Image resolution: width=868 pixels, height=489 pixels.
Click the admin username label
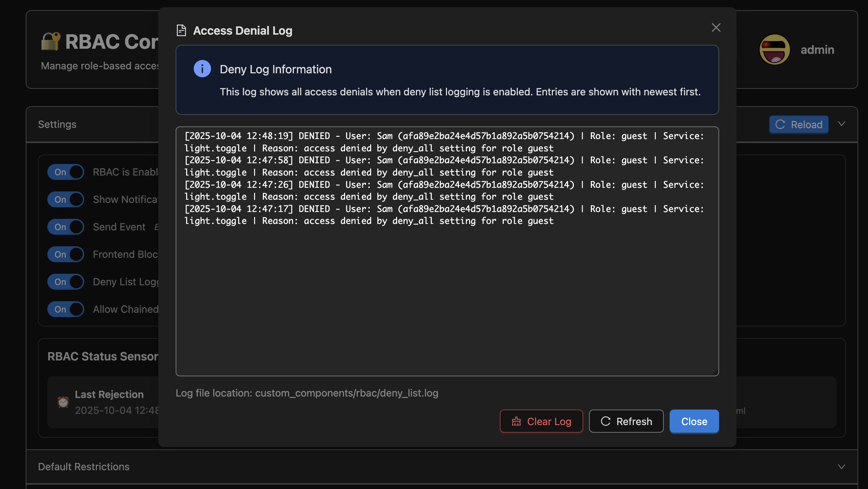pyautogui.click(x=817, y=49)
